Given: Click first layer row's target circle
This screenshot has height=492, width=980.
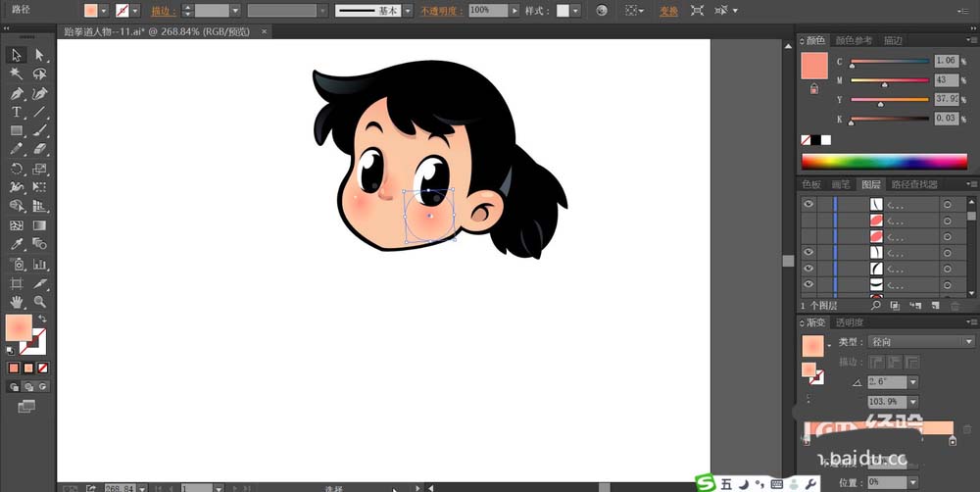Looking at the screenshot, I should pos(948,205).
